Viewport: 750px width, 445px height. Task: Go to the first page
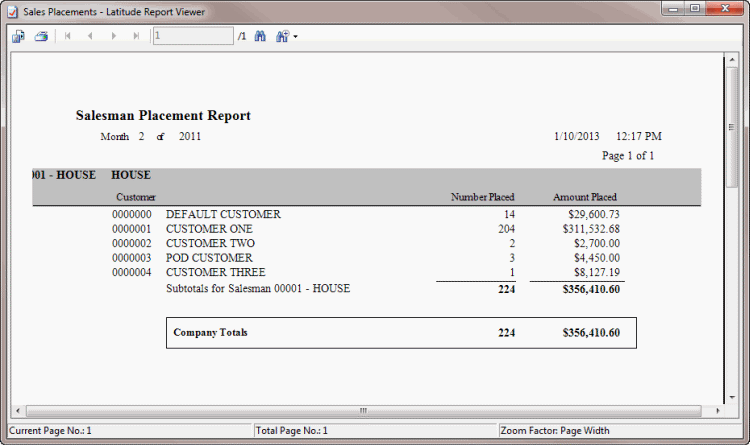coord(68,36)
